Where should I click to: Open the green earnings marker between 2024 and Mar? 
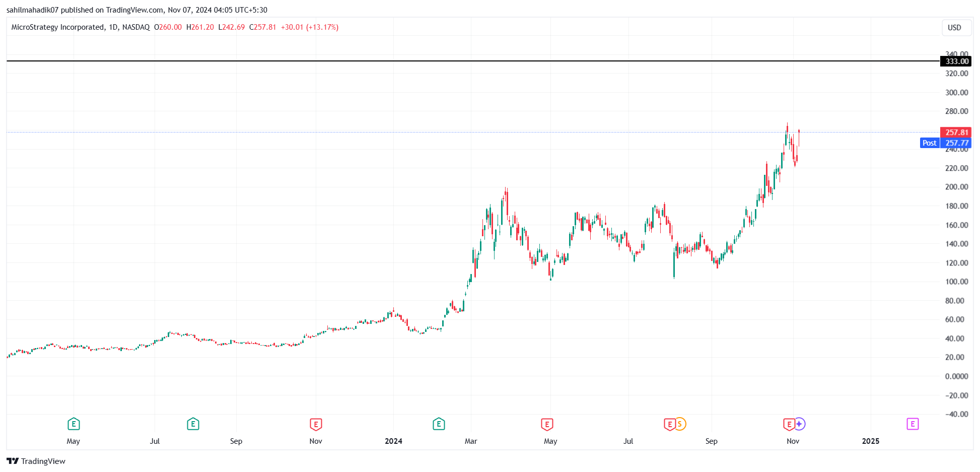tap(439, 424)
